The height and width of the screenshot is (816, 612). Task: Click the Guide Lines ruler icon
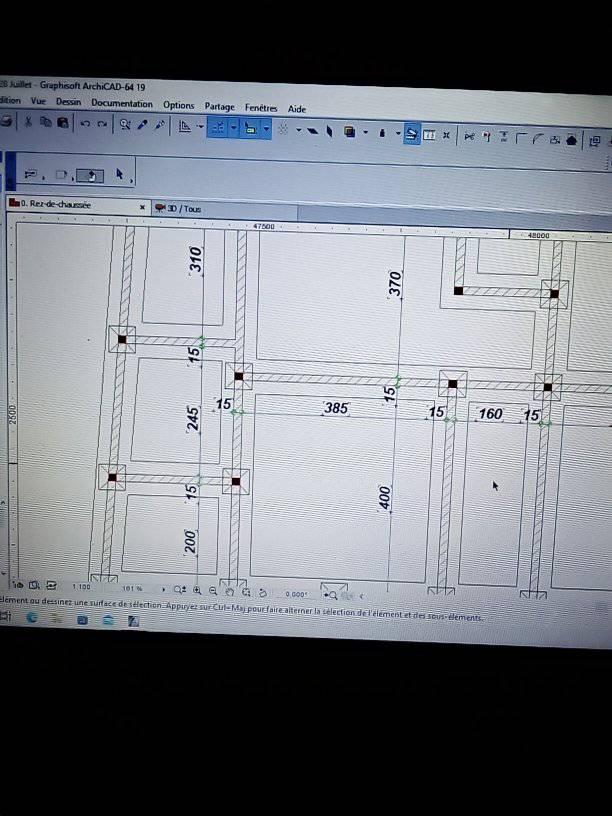tap(184, 126)
